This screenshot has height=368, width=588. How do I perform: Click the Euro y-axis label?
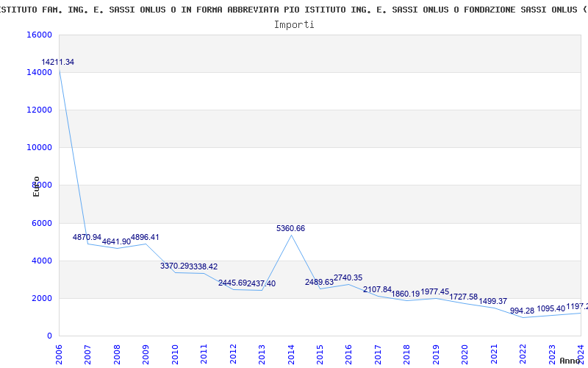(36, 187)
